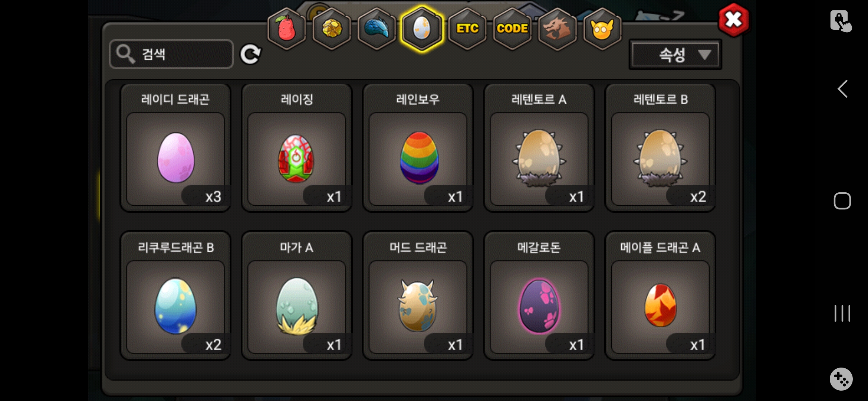This screenshot has width=868, height=401.
Task: Select the 레이디 드래곤 pink egg
Action: tap(175, 148)
